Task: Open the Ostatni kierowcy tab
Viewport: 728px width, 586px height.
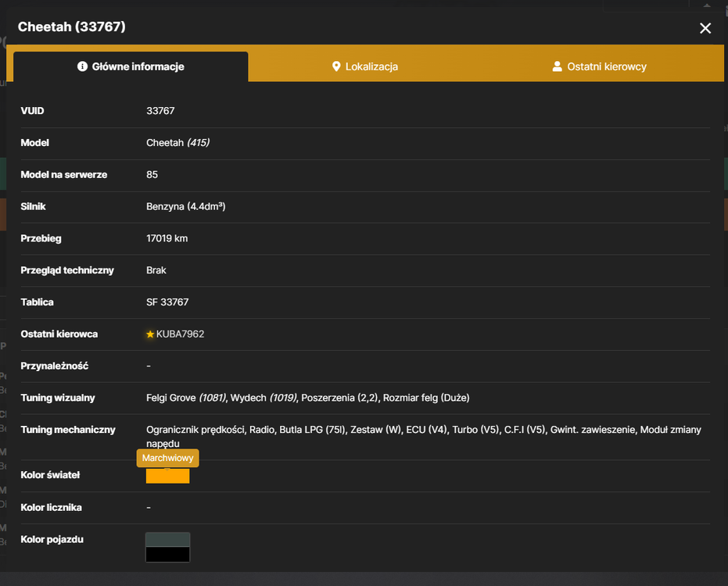Action: [600, 67]
